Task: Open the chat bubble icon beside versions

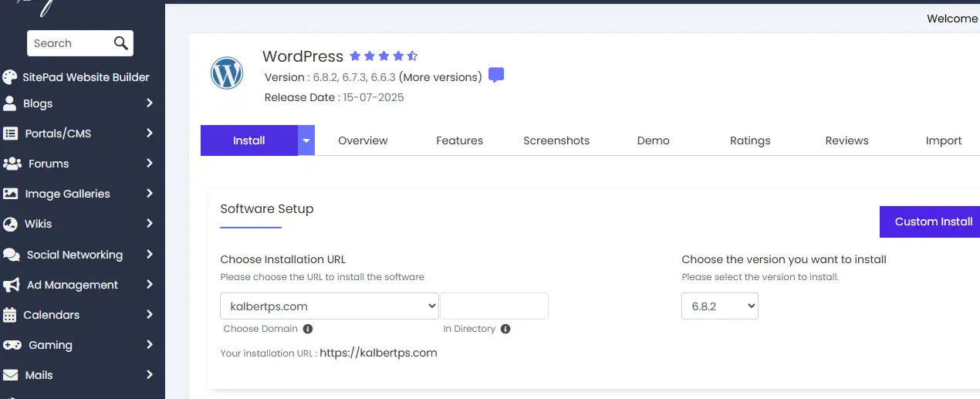Action: click(496, 76)
